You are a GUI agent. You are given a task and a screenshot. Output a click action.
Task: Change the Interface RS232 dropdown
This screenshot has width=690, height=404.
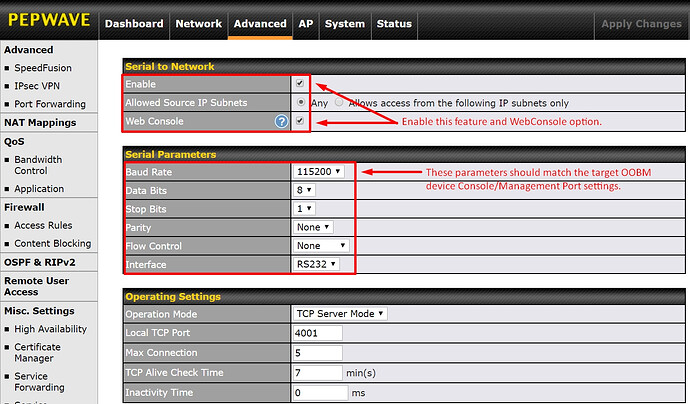317,264
